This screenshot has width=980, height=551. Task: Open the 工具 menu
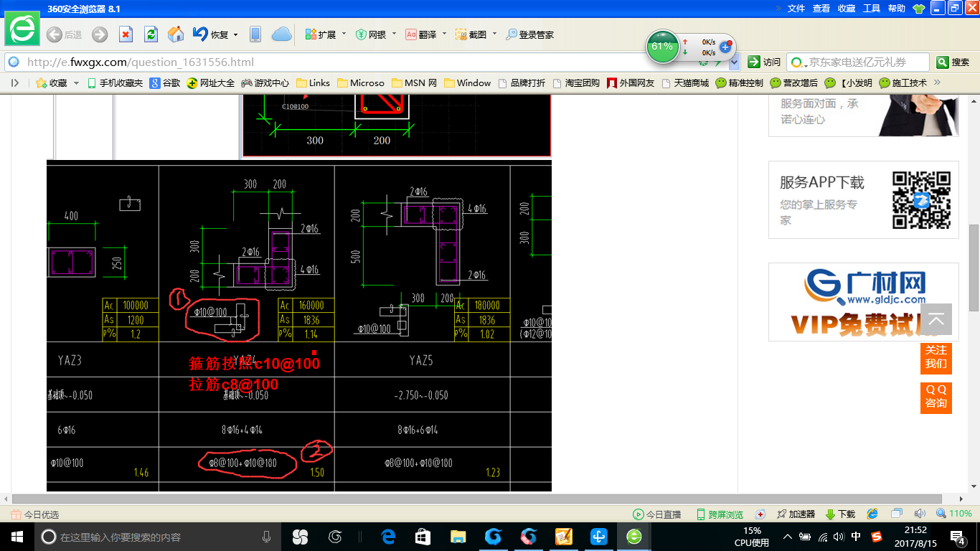(x=872, y=9)
